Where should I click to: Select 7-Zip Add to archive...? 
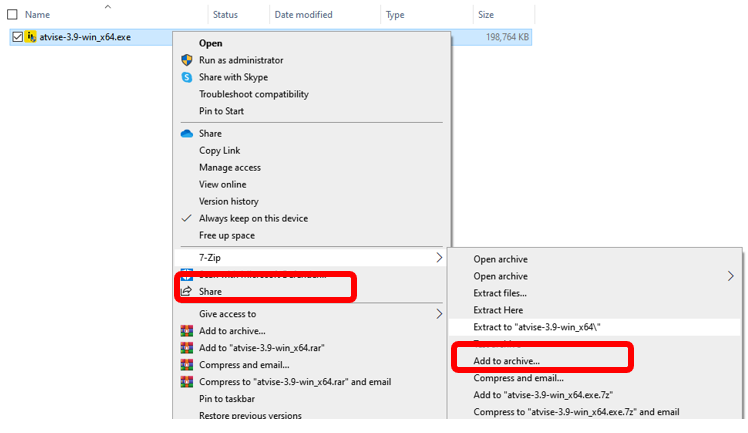click(x=507, y=361)
